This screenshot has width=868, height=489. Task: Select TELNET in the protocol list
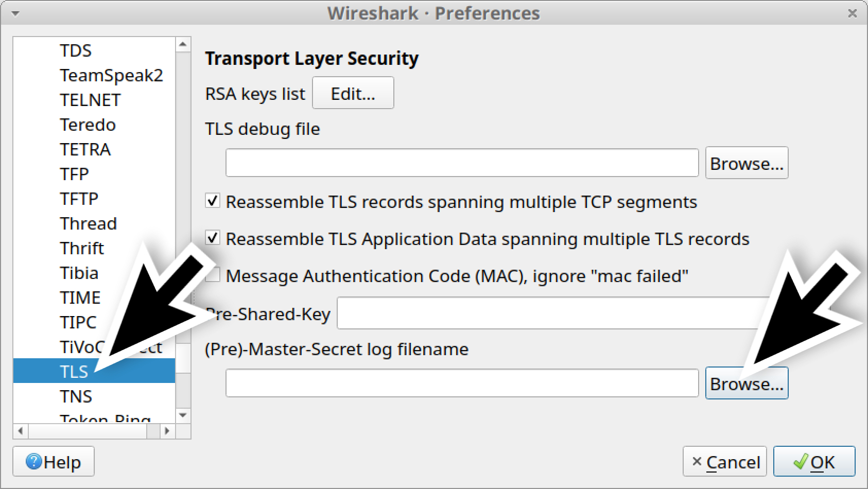tap(90, 100)
